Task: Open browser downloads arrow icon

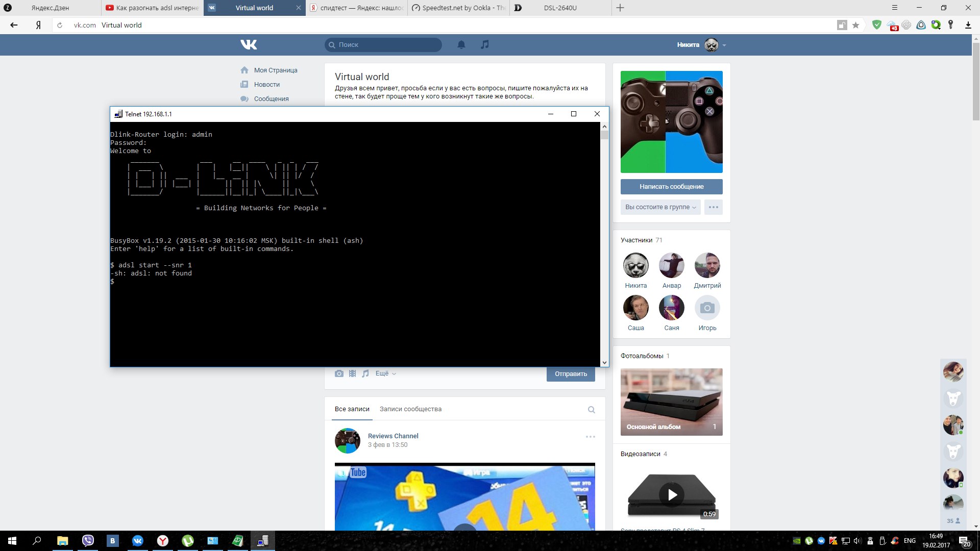Action: tap(968, 25)
